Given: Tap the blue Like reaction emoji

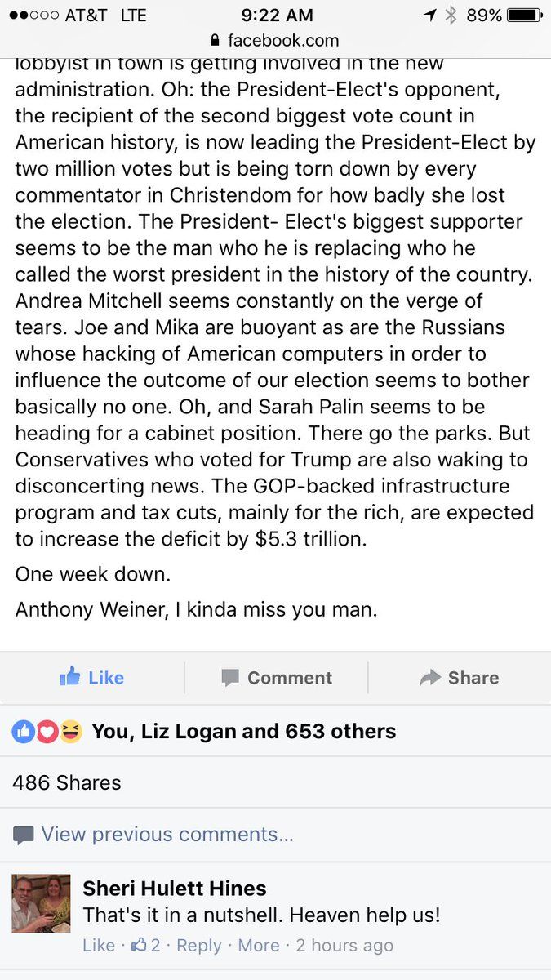Looking at the screenshot, I should tap(23, 732).
